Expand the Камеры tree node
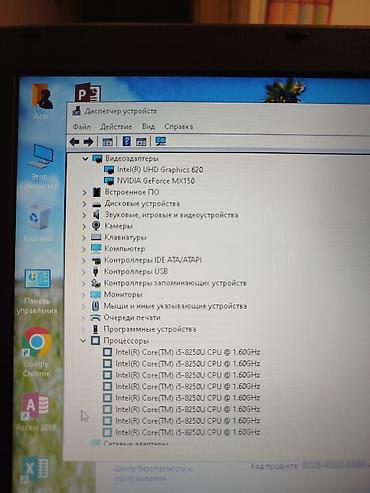Viewport: 370px width, 493px height. click(84, 227)
